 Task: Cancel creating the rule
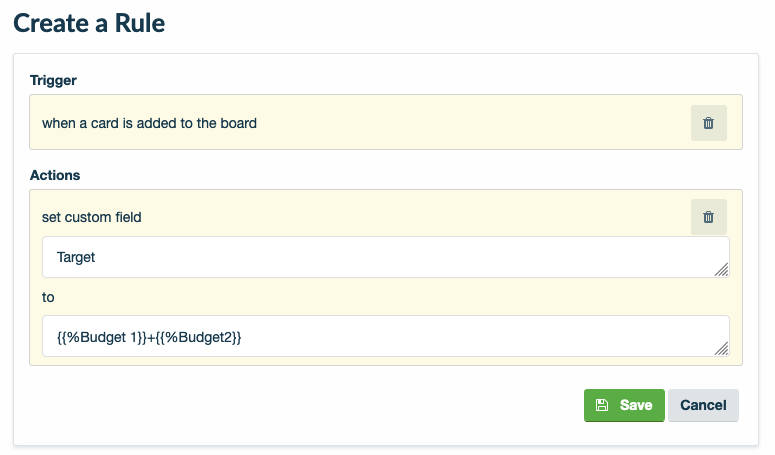pyautogui.click(x=703, y=405)
